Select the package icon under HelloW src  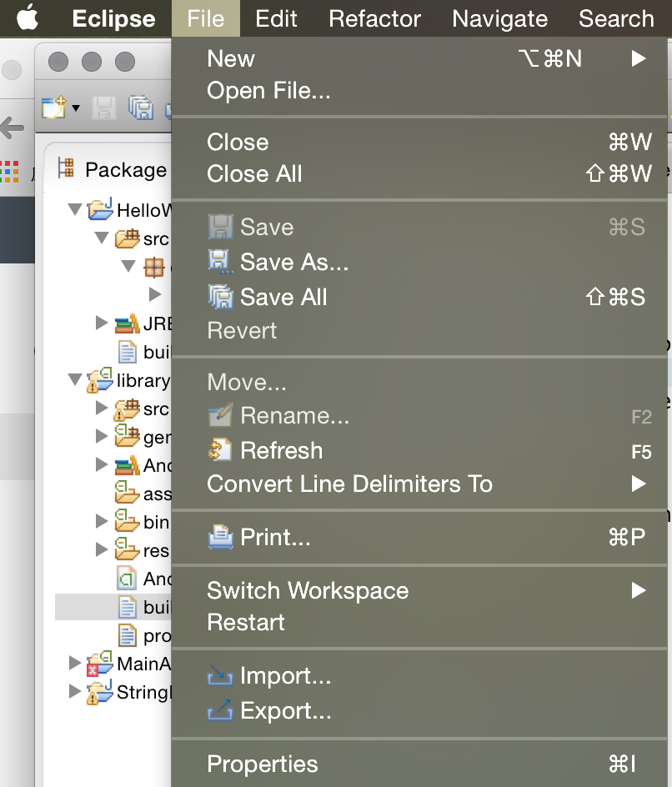(x=153, y=267)
